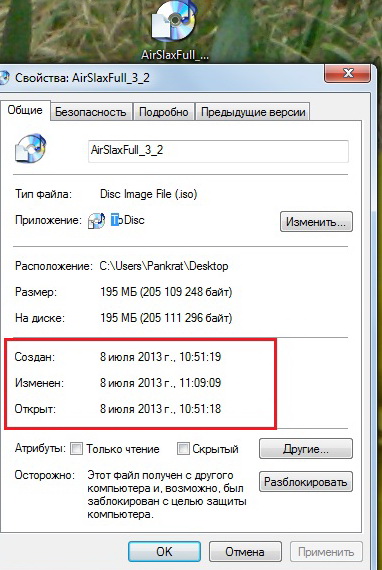Viewport: 382px width, 570px height.
Task: Click the Осторожно warning message text
Action: [x=167, y=495]
